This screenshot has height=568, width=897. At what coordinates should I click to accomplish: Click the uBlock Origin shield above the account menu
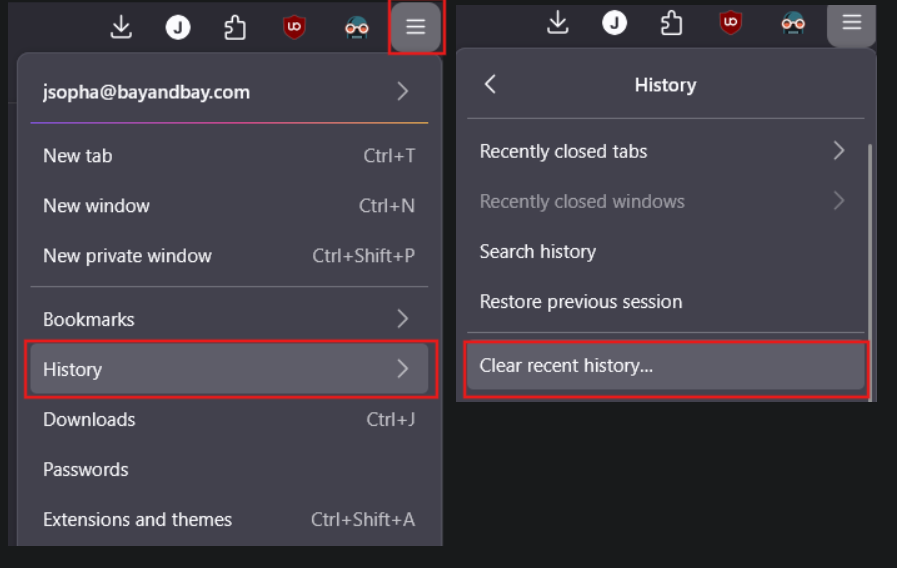coord(294,28)
